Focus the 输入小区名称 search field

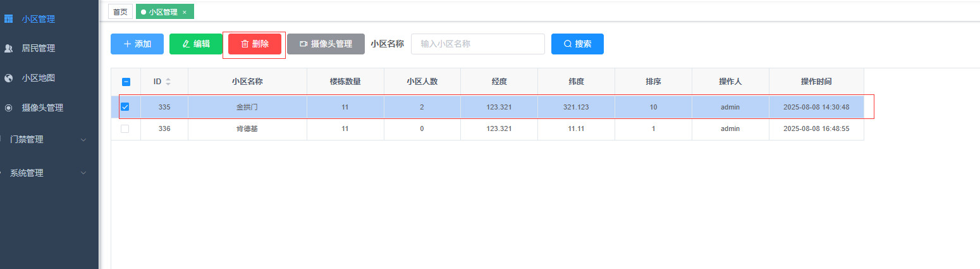click(x=478, y=44)
